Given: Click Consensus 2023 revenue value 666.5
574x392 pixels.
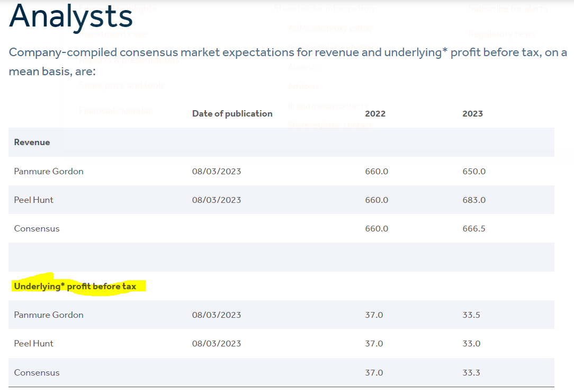Looking at the screenshot, I should pyautogui.click(x=474, y=229).
